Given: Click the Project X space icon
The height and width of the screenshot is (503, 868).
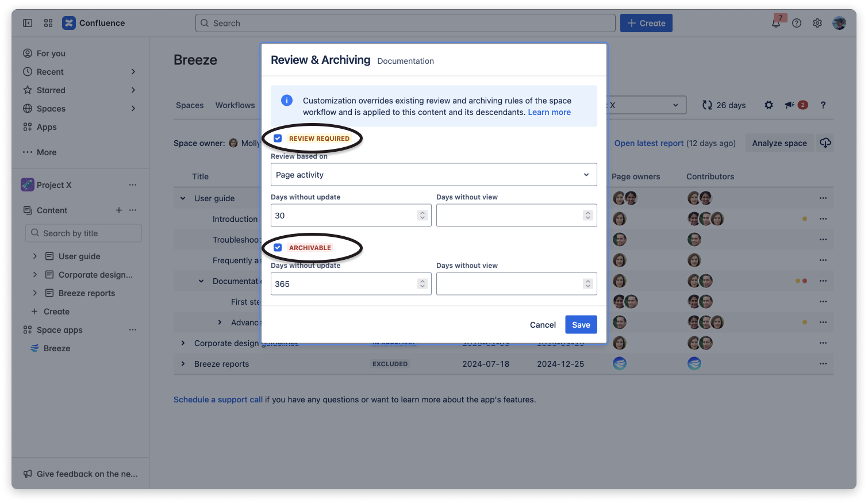Looking at the screenshot, I should [28, 185].
